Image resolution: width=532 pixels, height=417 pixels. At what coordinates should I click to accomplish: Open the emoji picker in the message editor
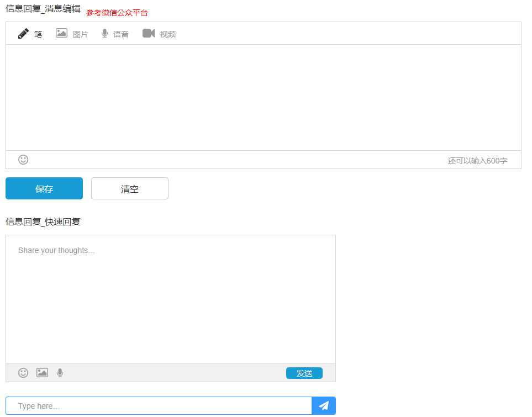[x=23, y=160]
